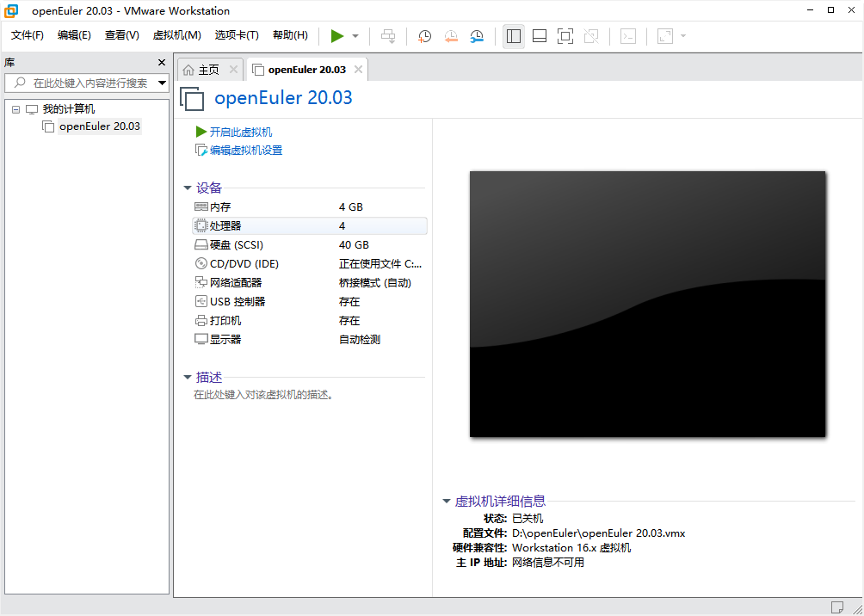Click the take snapshot clock icon
The width and height of the screenshot is (864, 616).
point(424,36)
